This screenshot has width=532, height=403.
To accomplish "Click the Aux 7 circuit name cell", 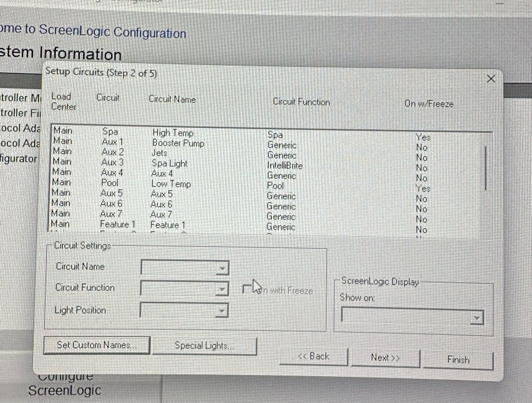I will [x=161, y=214].
